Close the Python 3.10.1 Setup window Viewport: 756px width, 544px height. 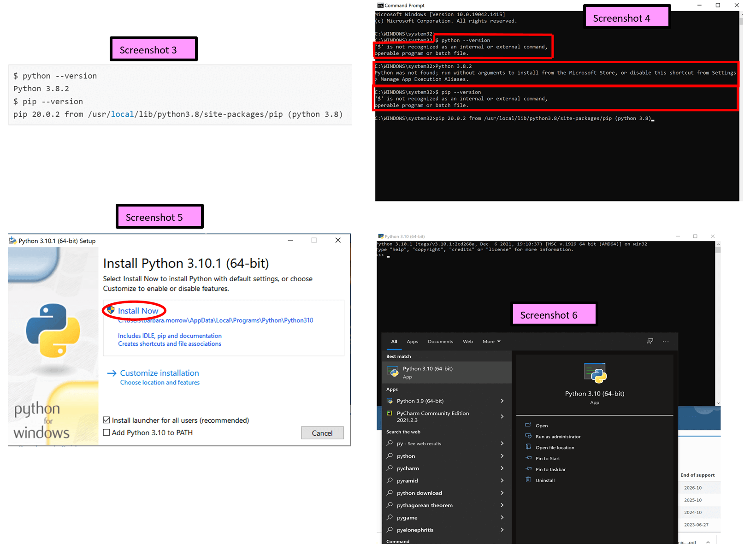[x=338, y=240]
